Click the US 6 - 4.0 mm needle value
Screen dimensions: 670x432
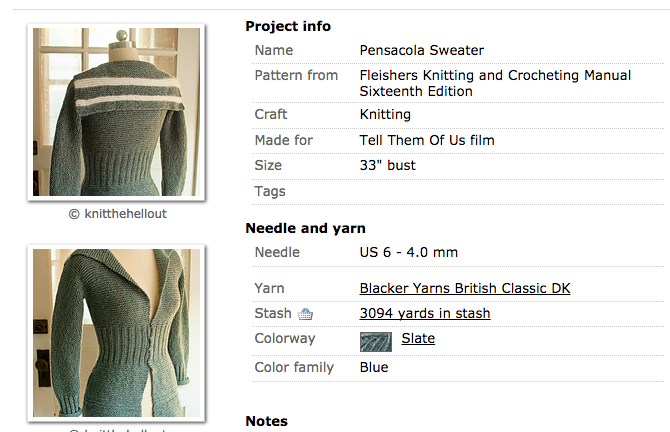[x=409, y=253]
